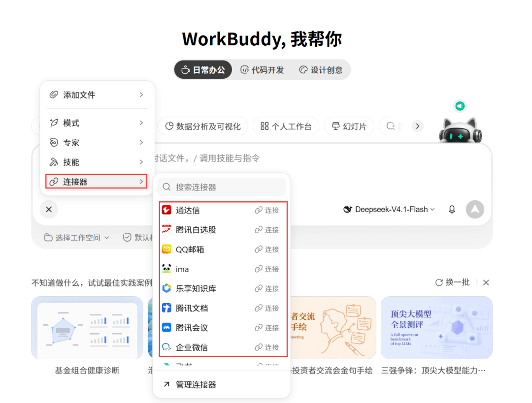The height and width of the screenshot is (403, 532).
Task: Click the send arrow button
Action: pyautogui.click(x=475, y=210)
